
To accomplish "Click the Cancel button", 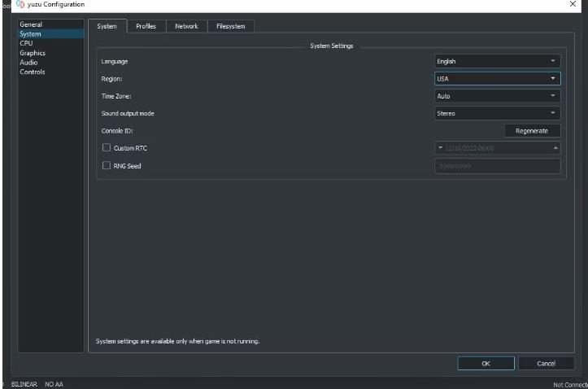I will click(547, 363).
